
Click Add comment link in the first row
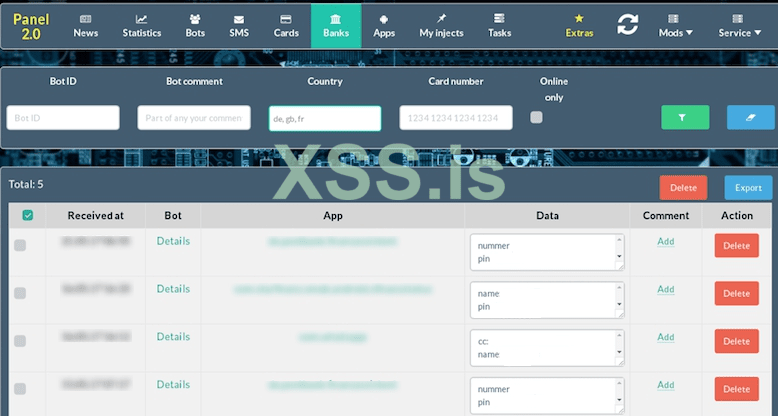[665, 241]
